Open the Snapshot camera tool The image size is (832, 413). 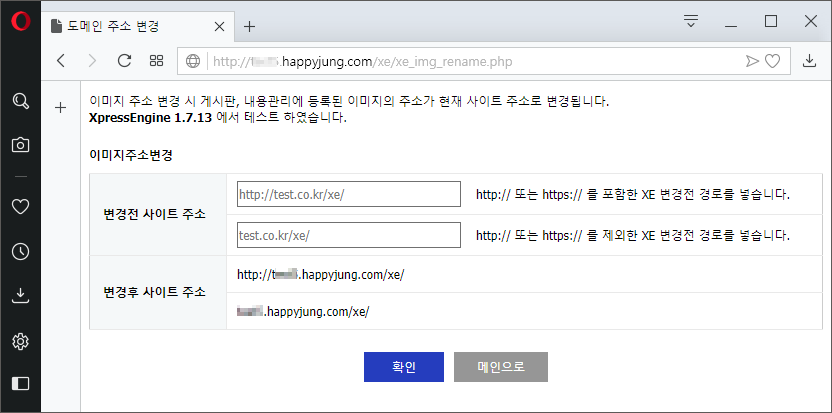pyautogui.click(x=20, y=145)
